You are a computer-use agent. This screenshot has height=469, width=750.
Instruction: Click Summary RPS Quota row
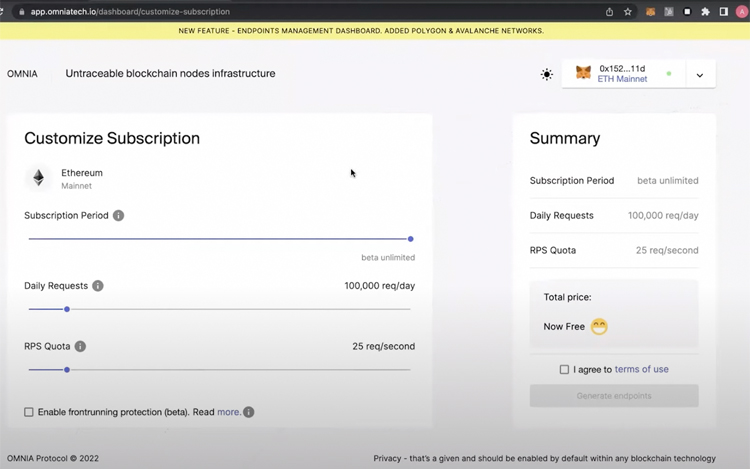614,251
